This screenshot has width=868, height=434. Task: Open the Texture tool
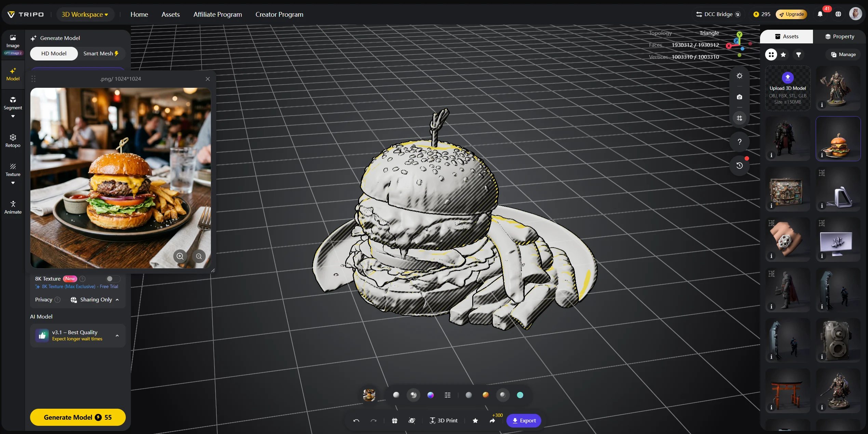point(13,170)
